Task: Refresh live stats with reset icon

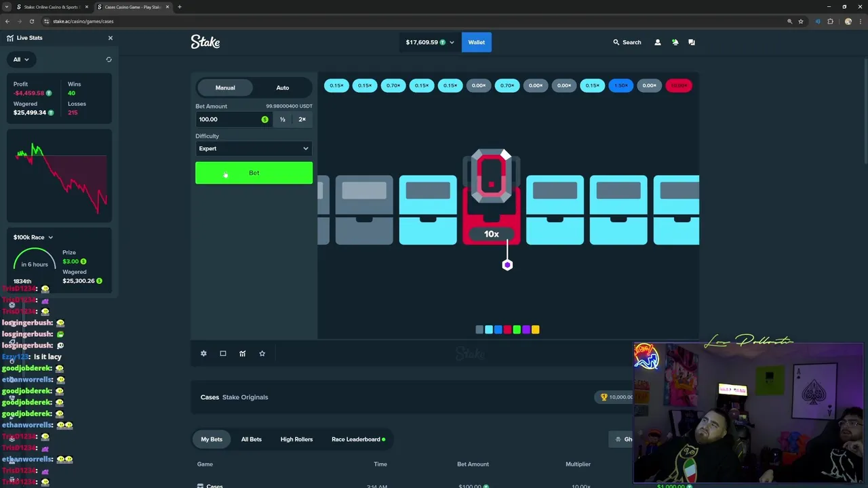Action: point(108,60)
